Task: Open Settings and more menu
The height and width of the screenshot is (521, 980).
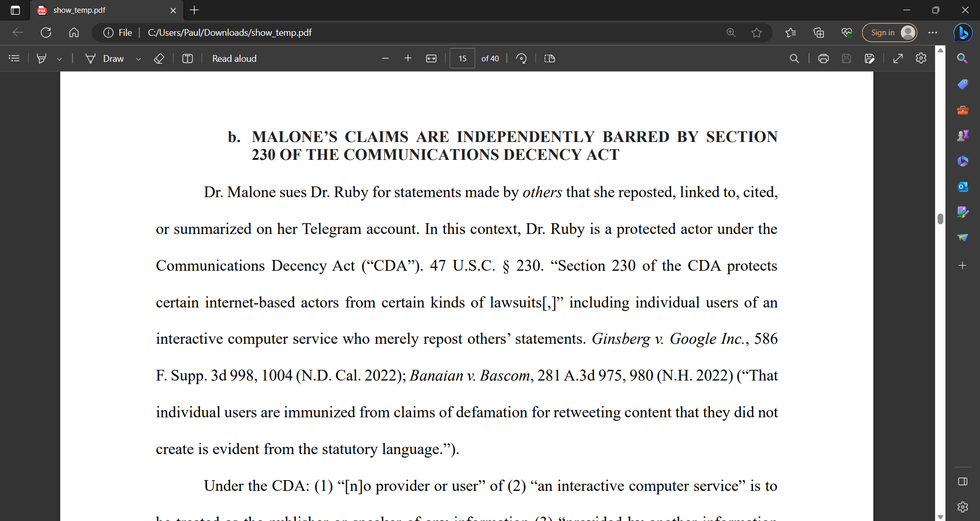Action: pyautogui.click(x=933, y=33)
